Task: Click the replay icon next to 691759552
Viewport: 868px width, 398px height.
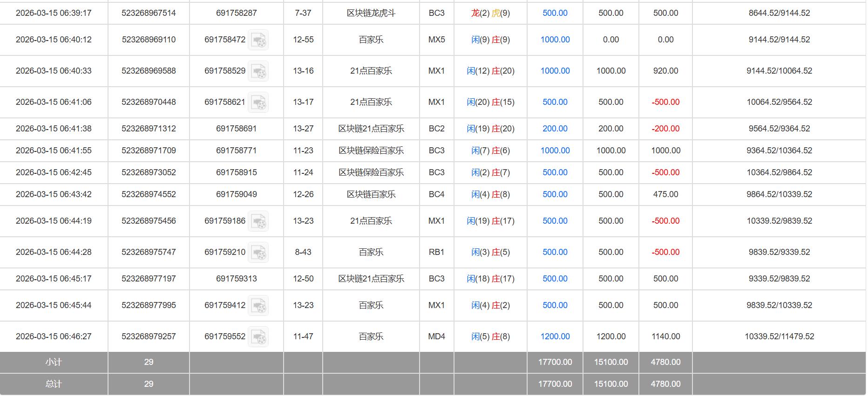Action: coord(258,337)
